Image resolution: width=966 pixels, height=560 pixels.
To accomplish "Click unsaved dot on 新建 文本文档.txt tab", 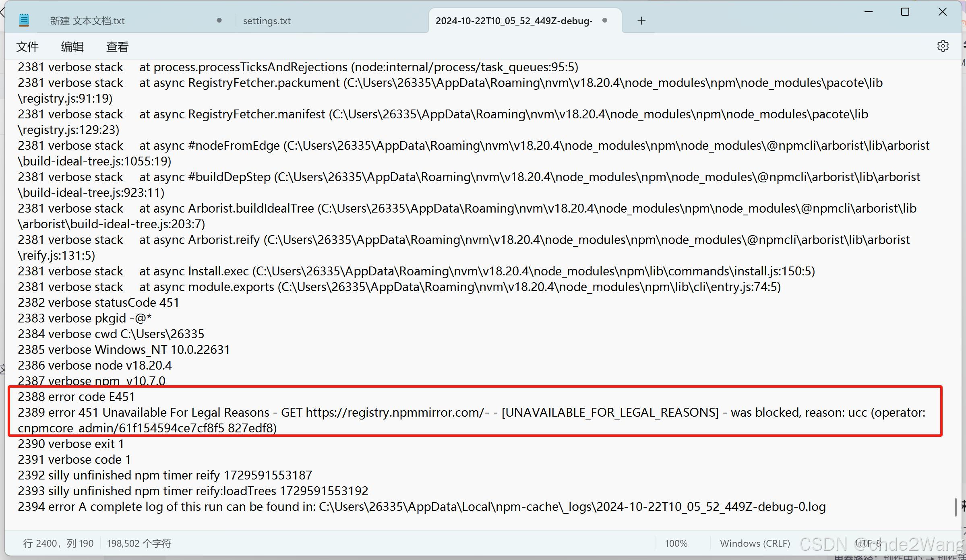I will pos(219,20).
